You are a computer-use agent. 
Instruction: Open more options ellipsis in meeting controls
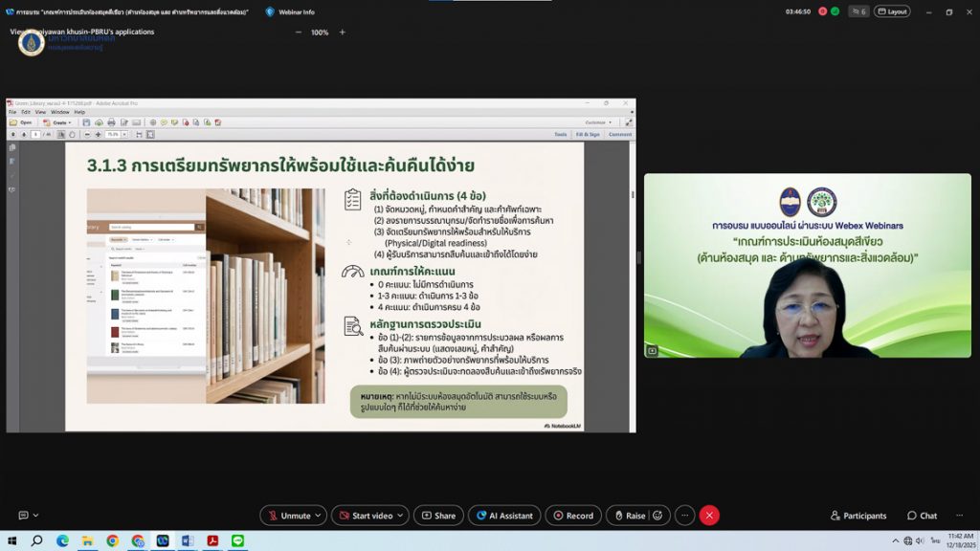click(x=684, y=516)
